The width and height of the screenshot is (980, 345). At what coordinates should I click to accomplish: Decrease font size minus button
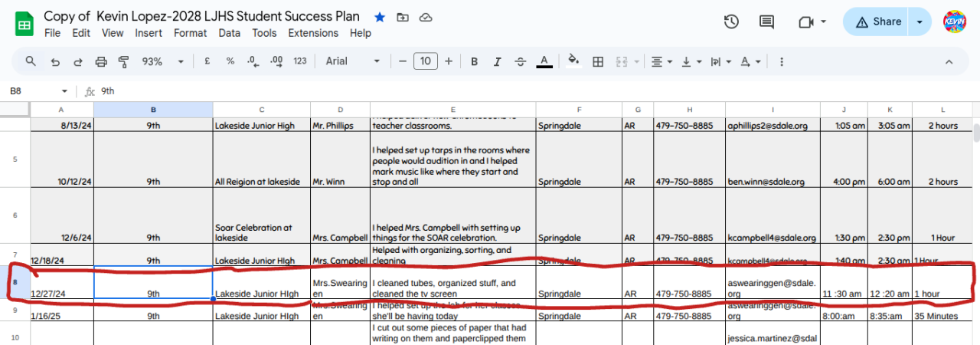tap(403, 61)
